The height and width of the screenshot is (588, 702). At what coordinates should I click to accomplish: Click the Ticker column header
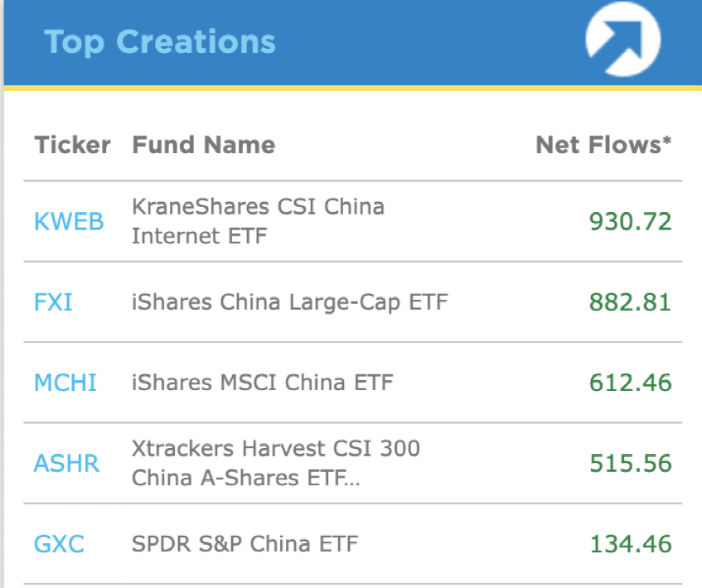[72, 145]
